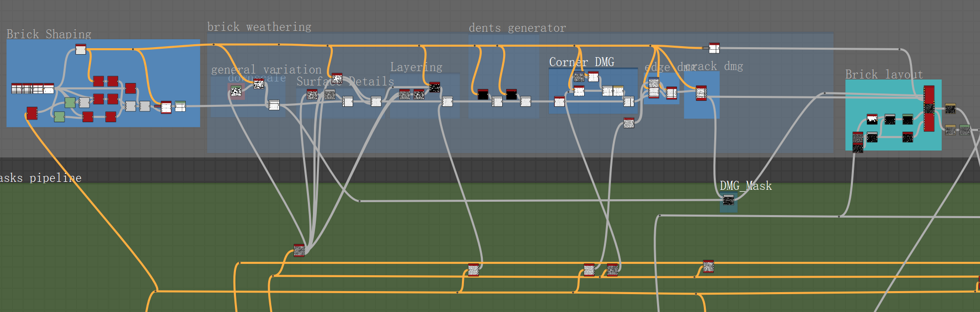Select the general variation frame title
This screenshot has height=312, width=980.
267,70
